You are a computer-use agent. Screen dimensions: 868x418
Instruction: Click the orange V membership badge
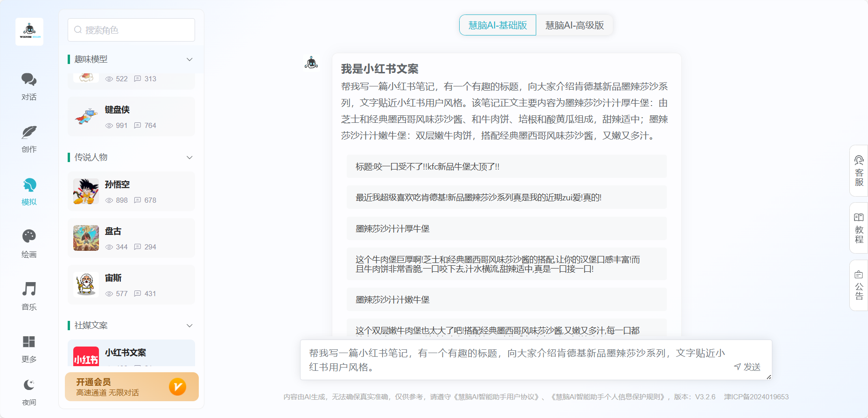pyautogui.click(x=177, y=387)
